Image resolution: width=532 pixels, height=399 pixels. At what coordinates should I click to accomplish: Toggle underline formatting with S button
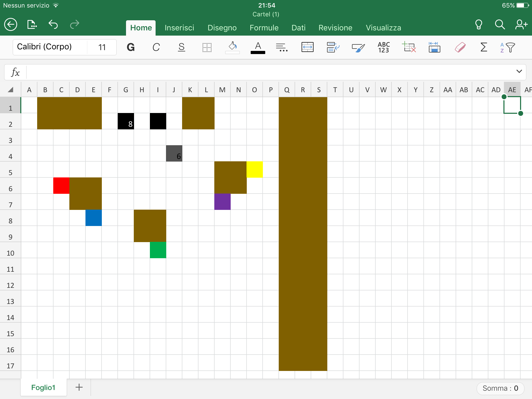coord(182,47)
